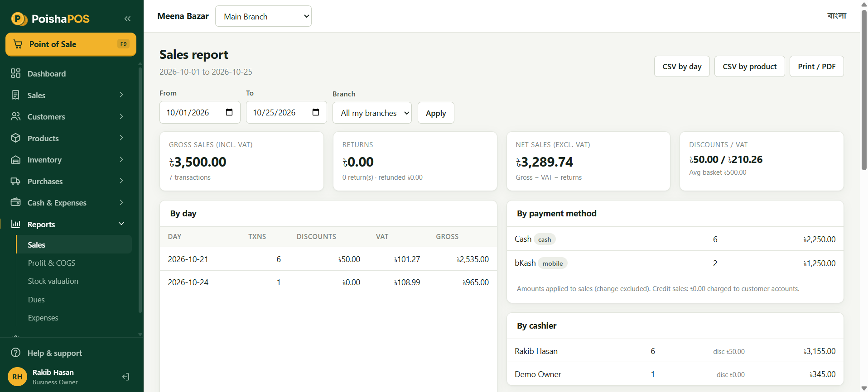Viewport: 868px width, 392px height.
Task: Click Rakib Hasan in By cashier list
Action: tap(536, 351)
